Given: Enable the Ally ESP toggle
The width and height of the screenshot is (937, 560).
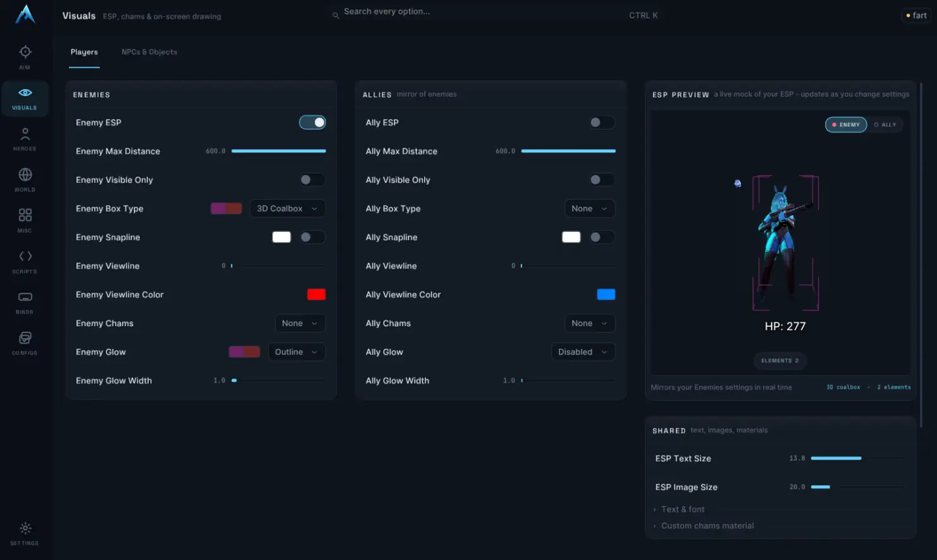Looking at the screenshot, I should pos(601,123).
